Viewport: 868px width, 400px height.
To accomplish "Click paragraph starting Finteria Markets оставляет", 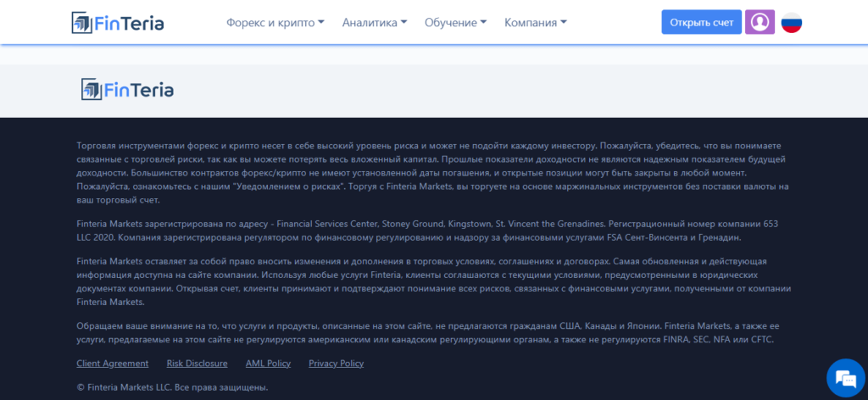I will (434, 281).
